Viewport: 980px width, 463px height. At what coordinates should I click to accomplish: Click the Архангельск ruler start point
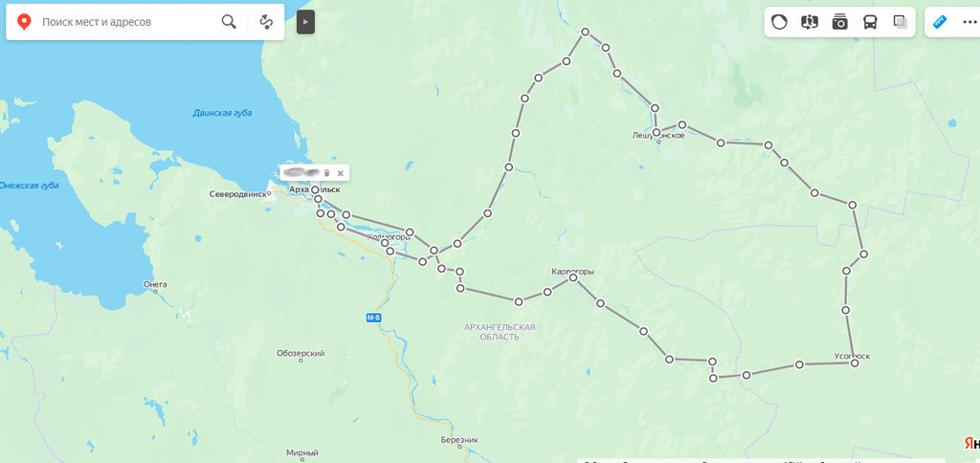(315, 189)
